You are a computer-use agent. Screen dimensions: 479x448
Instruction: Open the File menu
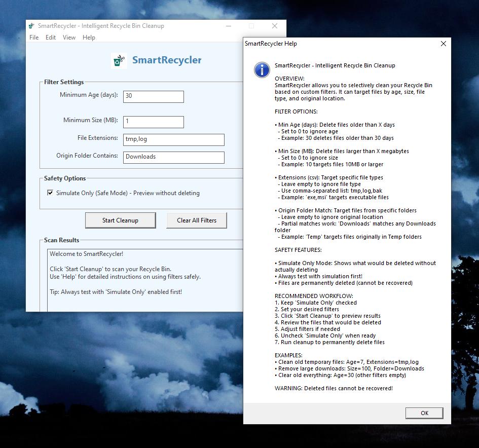33,37
